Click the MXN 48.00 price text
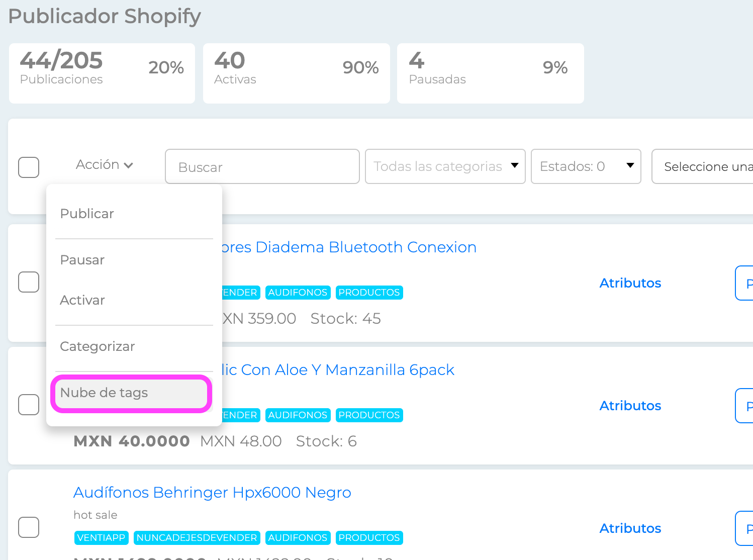 click(x=241, y=441)
